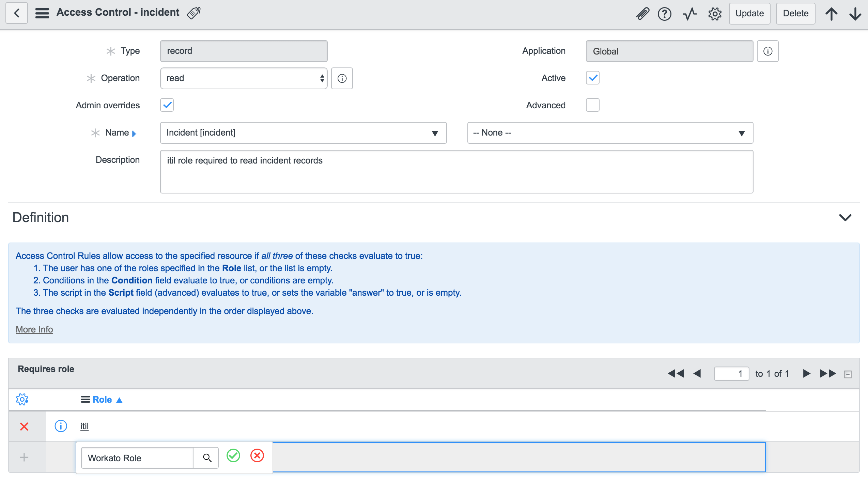Open contextual help with the question mark icon
This screenshot has height=481, width=868.
tap(665, 14)
